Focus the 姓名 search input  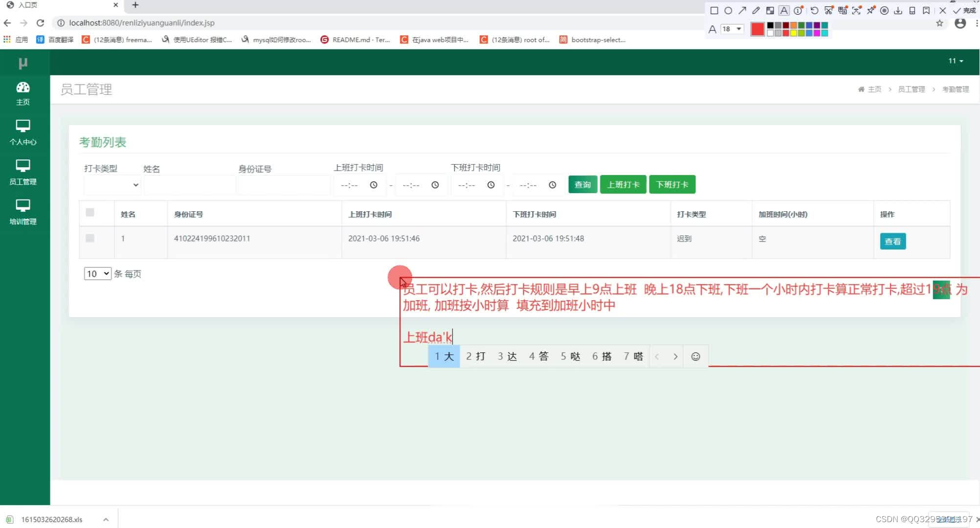point(189,185)
